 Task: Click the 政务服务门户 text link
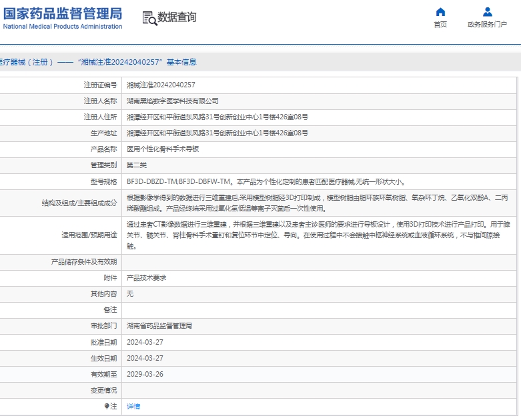[488, 24]
